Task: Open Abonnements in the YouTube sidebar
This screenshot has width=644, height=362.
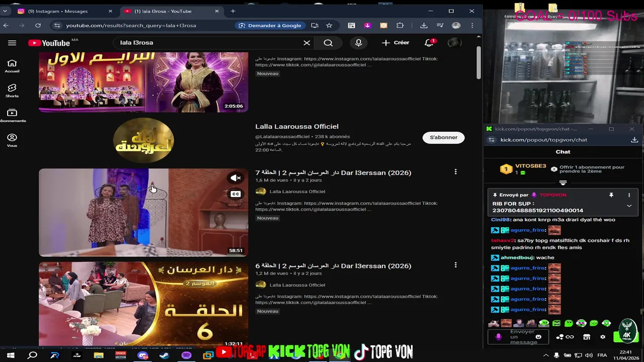Action: [12, 116]
